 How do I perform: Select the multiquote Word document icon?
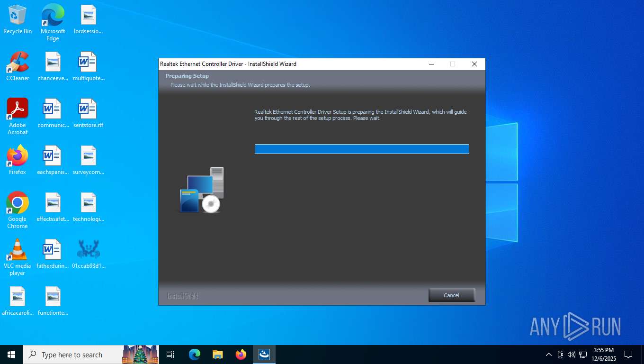coord(88,66)
